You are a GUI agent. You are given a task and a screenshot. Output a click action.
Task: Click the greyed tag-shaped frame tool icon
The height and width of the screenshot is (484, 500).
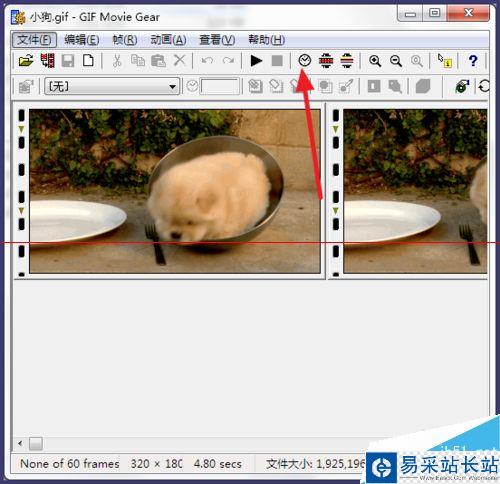(276, 87)
